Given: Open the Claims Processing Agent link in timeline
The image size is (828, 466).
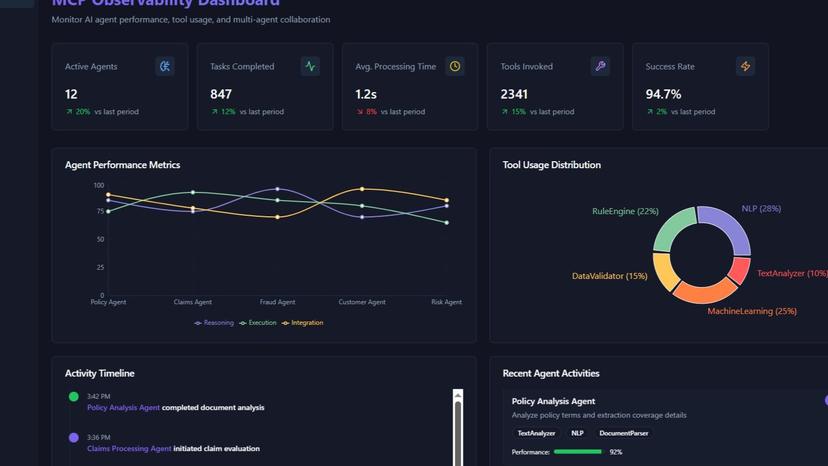Looking at the screenshot, I should (129, 449).
